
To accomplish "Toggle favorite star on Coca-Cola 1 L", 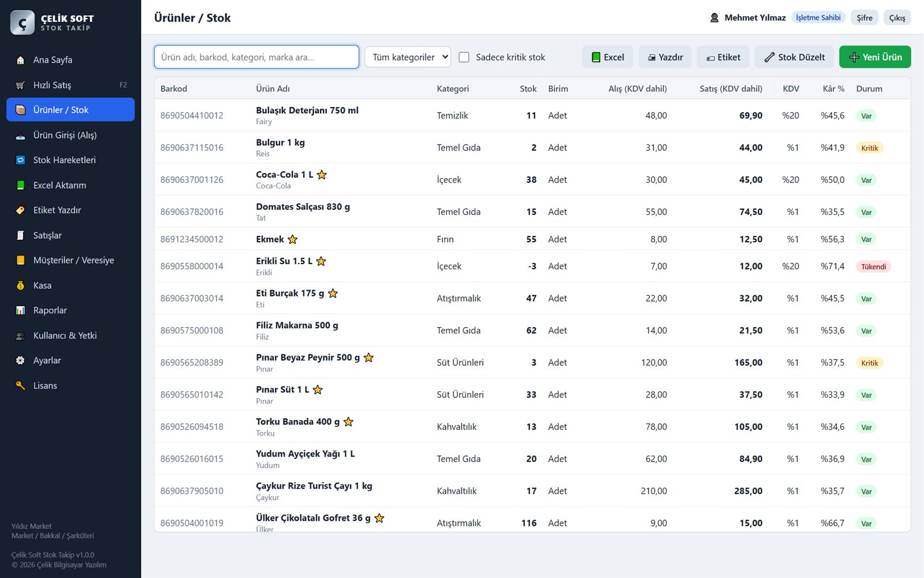I will pos(322,175).
